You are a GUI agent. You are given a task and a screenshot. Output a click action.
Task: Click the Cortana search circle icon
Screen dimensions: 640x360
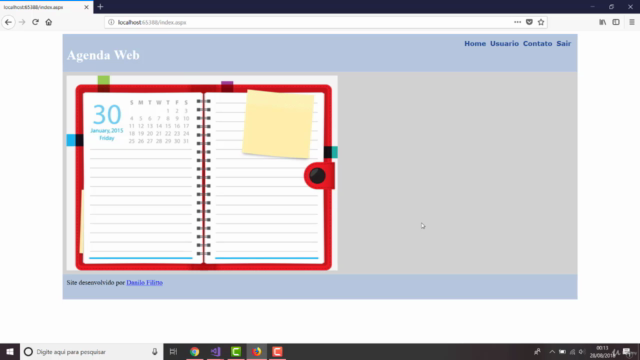click(28, 351)
